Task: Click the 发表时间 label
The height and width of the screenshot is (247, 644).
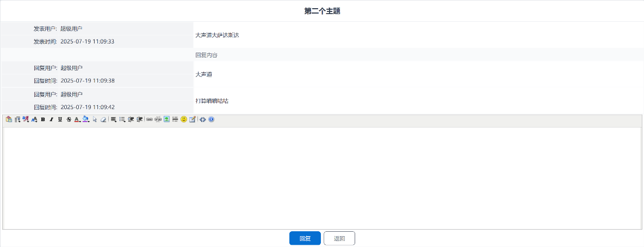Action: coord(46,42)
